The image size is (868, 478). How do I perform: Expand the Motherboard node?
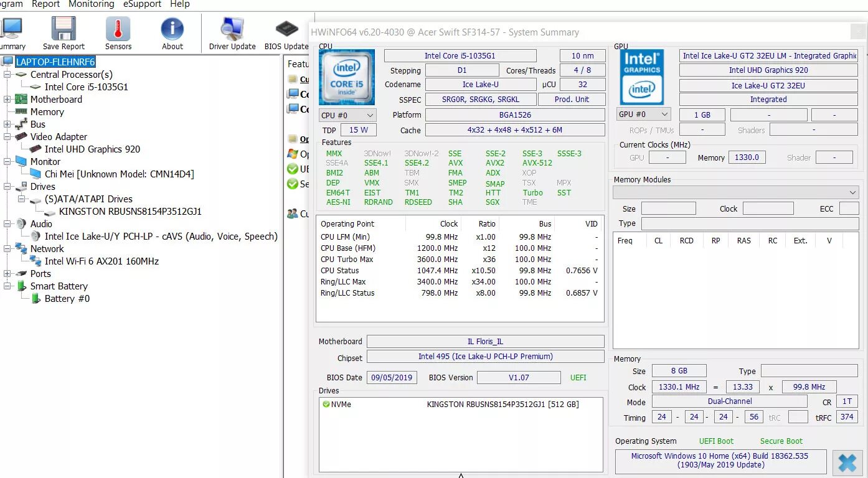click(7, 100)
